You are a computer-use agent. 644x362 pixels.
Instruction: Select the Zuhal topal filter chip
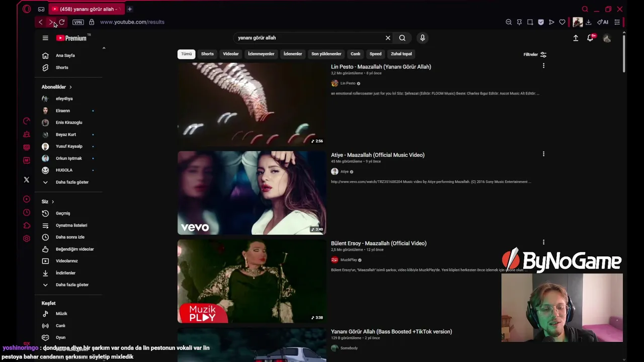click(401, 54)
